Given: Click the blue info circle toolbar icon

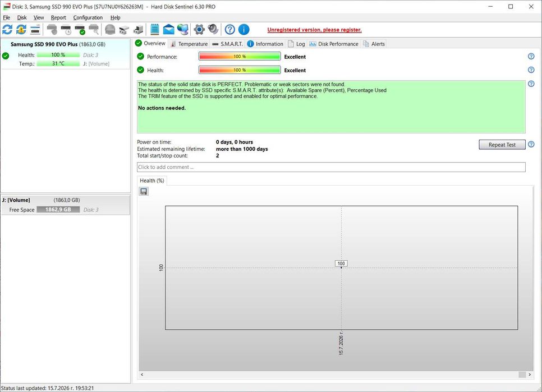Looking at the screenshot, I should click(x=244, y=30).
